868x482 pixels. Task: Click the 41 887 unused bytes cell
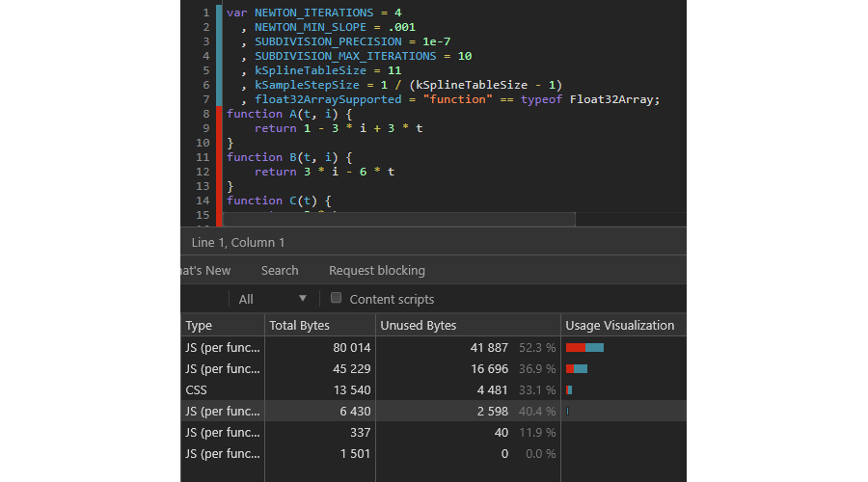(489, 348)
